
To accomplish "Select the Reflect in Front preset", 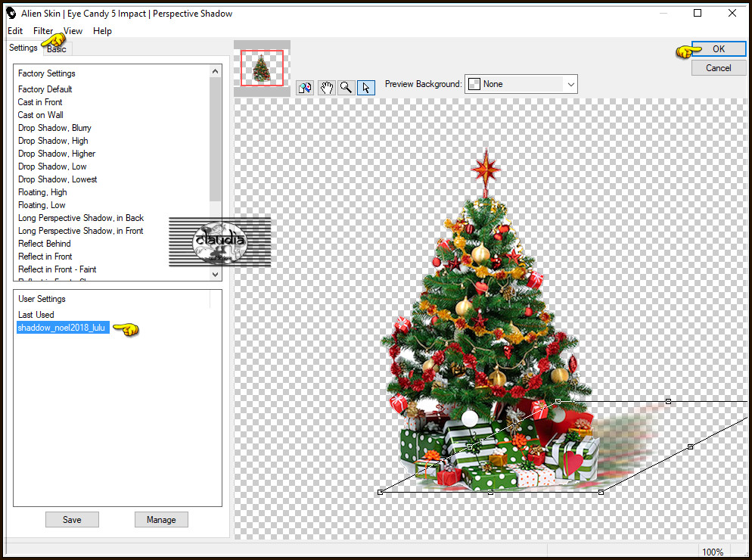I will (45, 257).
